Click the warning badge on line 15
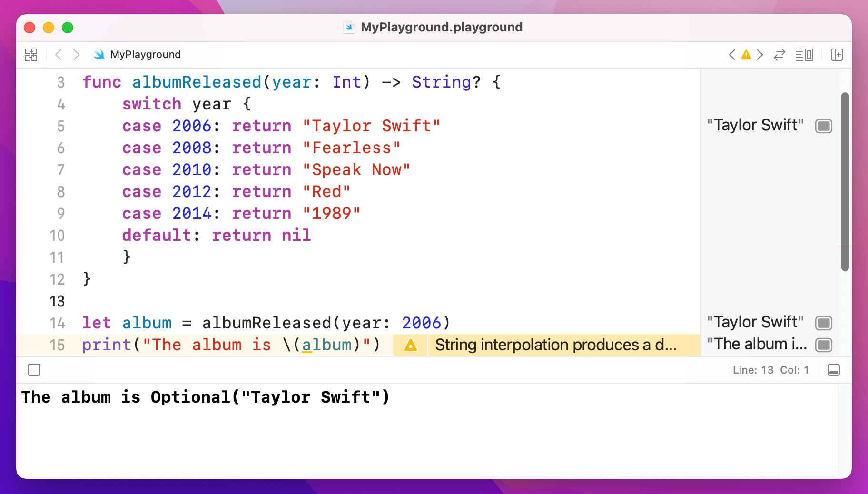Screen dimensions: 868x494 pos(410,345)
